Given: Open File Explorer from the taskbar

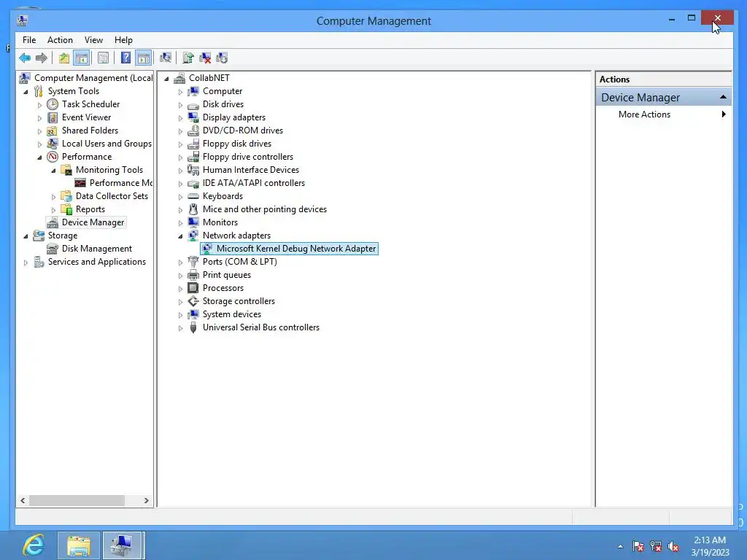Looking at the screenshot, I should 79,545.
